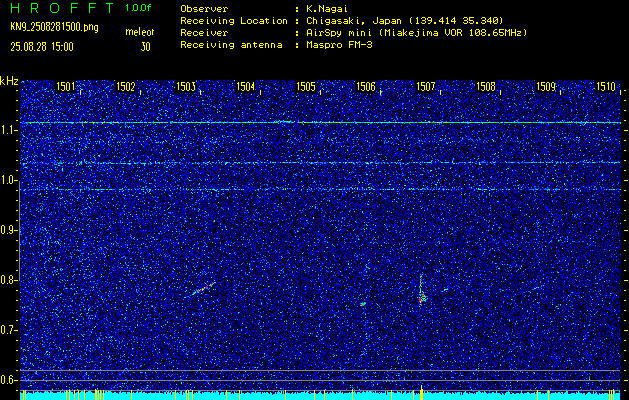Click the Receiver field label
Image resolution: width=629 pixels, height=400 pixels.
[204, 33]
